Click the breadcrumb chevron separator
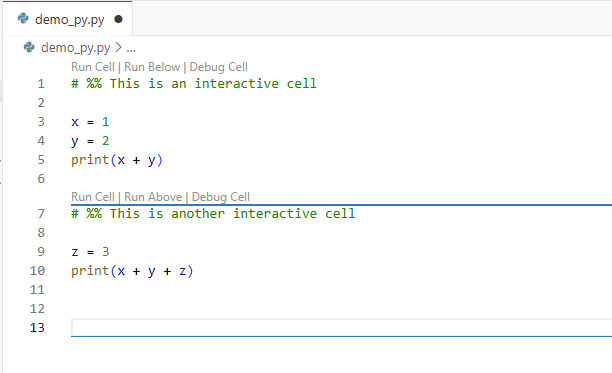This screenshot has height=373, width=612. pos(118,48)
